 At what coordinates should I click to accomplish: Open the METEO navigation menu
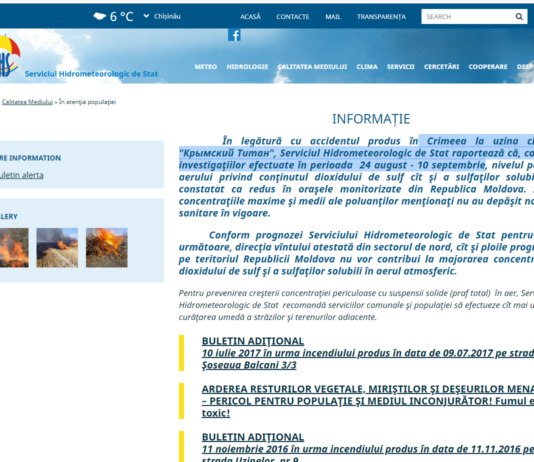(206, 67)
